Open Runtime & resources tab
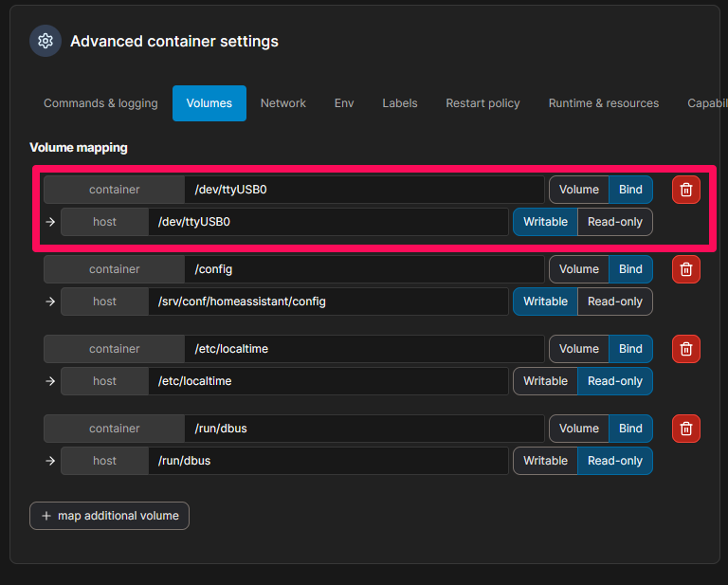728x585 pixels. click(603, 103)
